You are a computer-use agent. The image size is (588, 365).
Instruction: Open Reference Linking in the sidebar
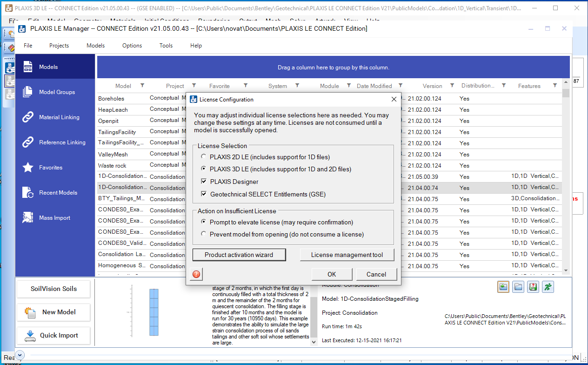coord(55,142)
